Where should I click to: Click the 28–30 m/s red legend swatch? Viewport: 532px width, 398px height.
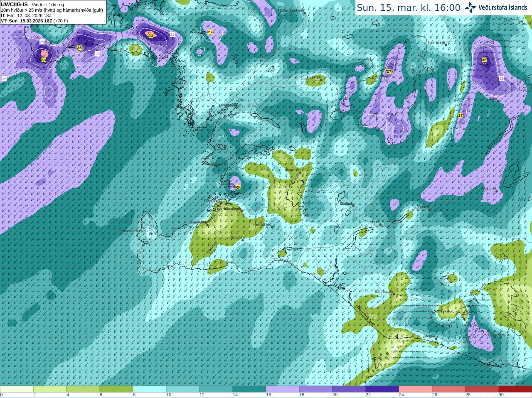pyautogui.click(x=482, y=389)
